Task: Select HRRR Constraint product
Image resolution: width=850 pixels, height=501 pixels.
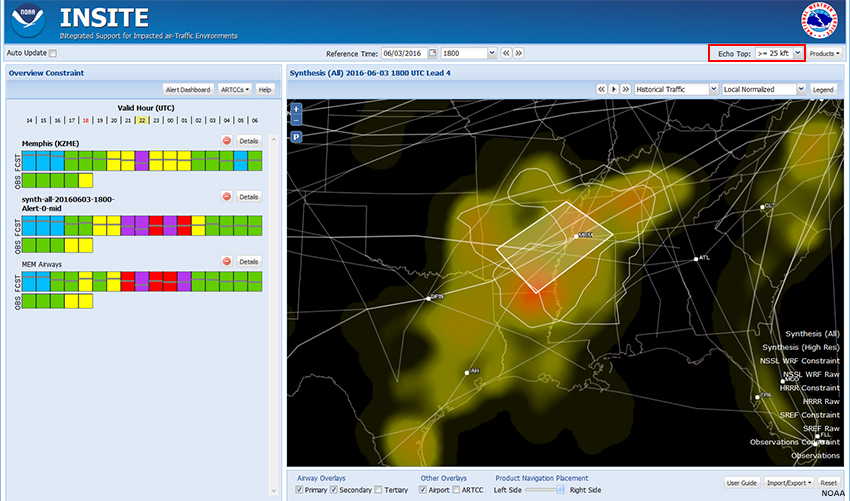Action: [x=810, y=388]
